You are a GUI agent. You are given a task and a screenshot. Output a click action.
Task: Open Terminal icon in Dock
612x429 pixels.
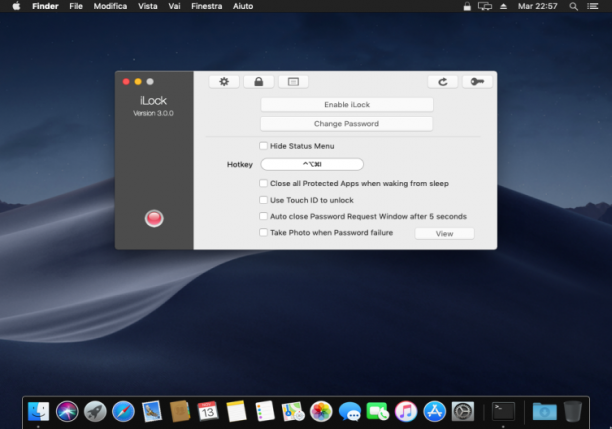point(503,411)
